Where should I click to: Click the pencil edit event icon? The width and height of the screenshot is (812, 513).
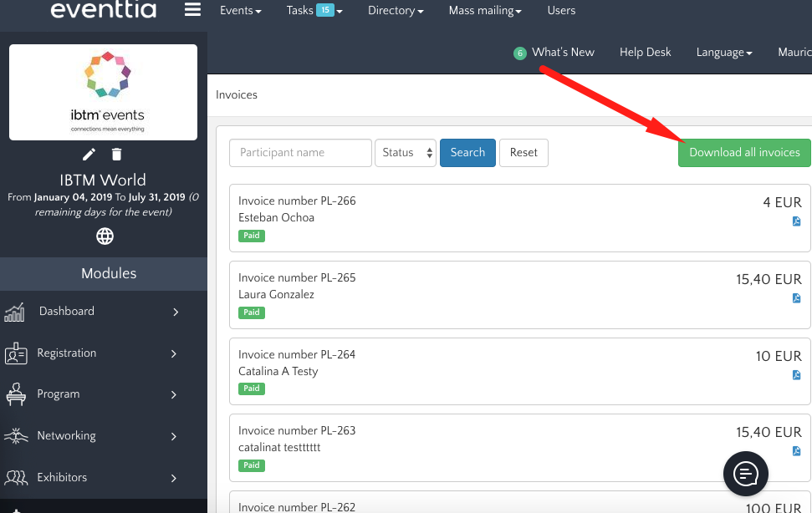click(89, 154)
